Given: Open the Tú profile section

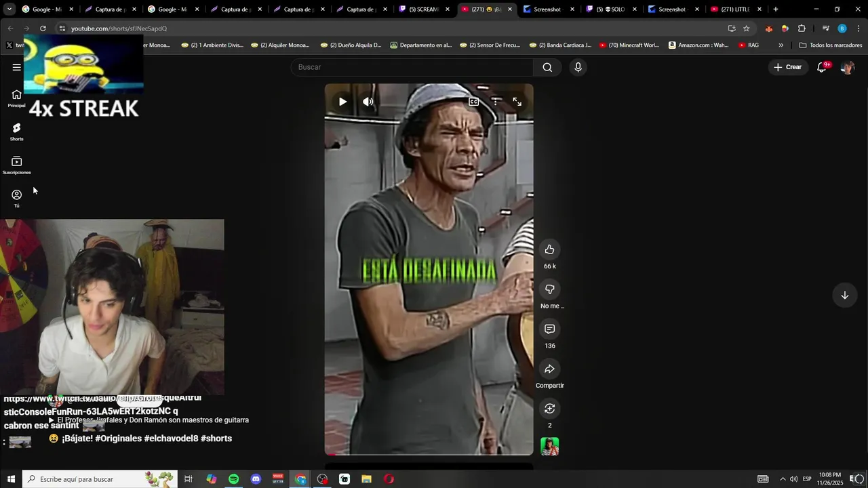Looking at the screenshot, I should [x=16, y=198].
